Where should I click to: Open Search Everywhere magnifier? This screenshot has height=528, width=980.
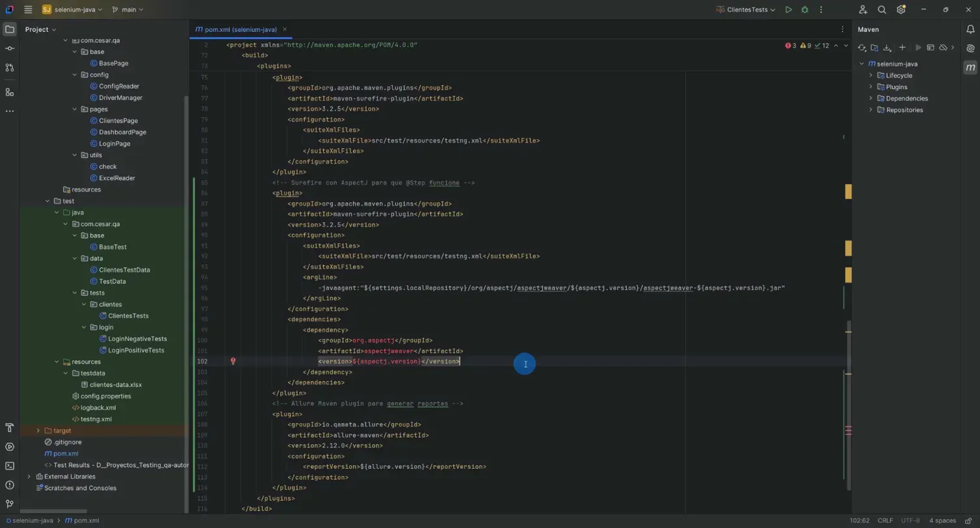coord(882,9)
